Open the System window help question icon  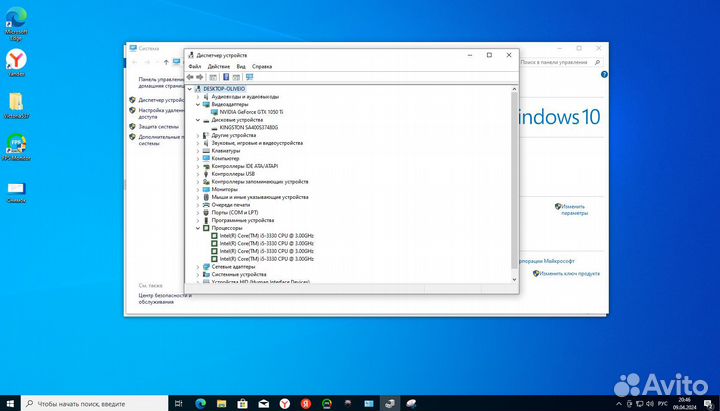pyautogui.click(x=604, y=74)
